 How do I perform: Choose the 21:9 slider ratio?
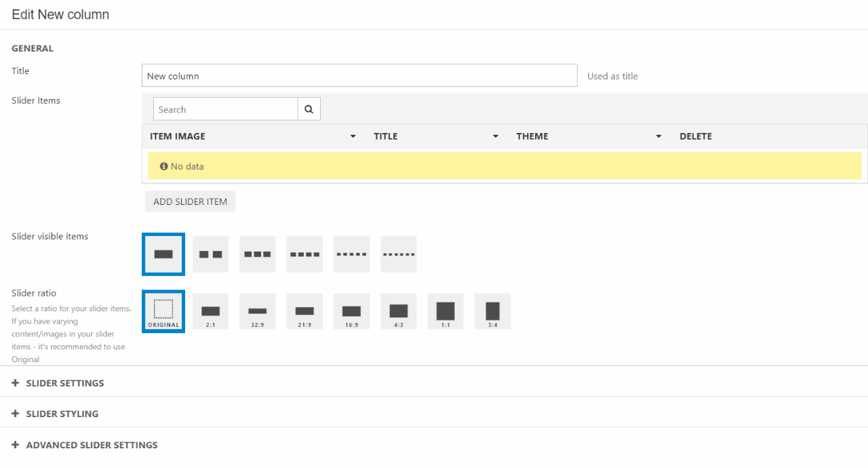(304, 311)
